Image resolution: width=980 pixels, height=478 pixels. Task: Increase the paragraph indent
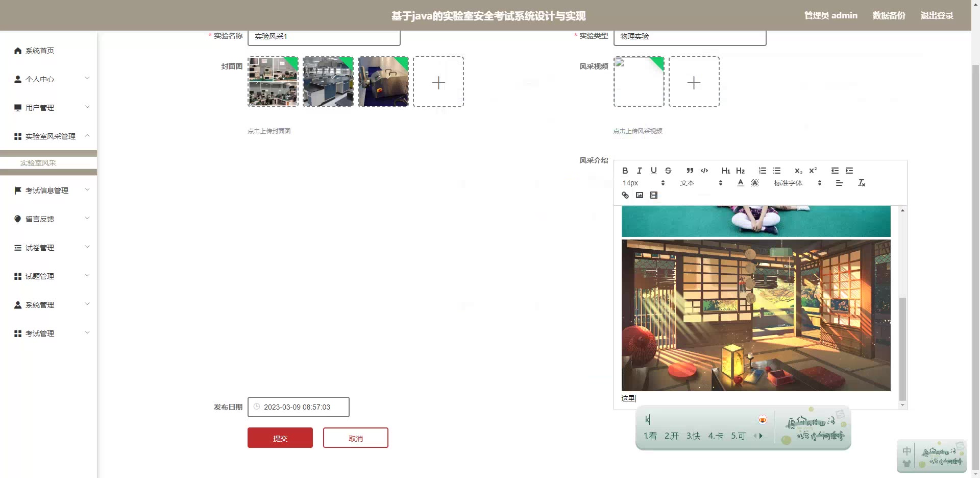click(x=849, y=171)
